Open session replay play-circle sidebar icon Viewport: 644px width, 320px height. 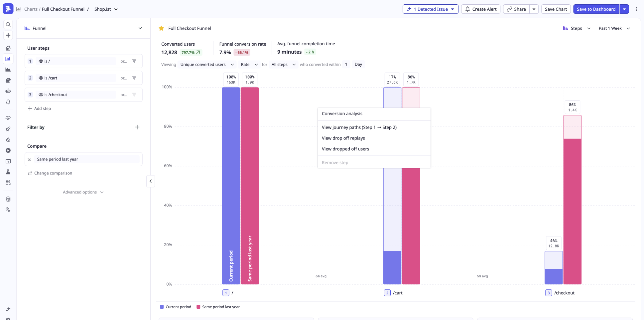click(x=8, y=151)
